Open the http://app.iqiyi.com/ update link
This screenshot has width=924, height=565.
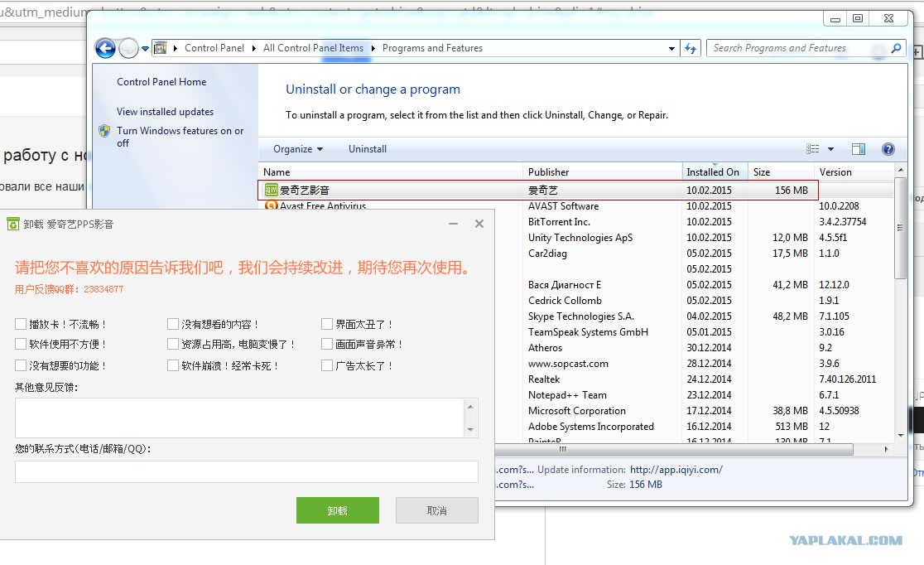pos(676,470)
